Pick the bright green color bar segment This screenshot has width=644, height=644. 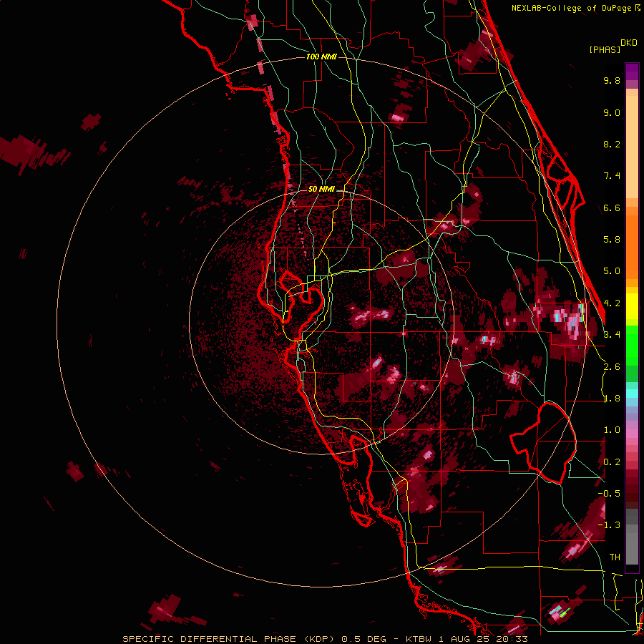(x=632, y=347)
